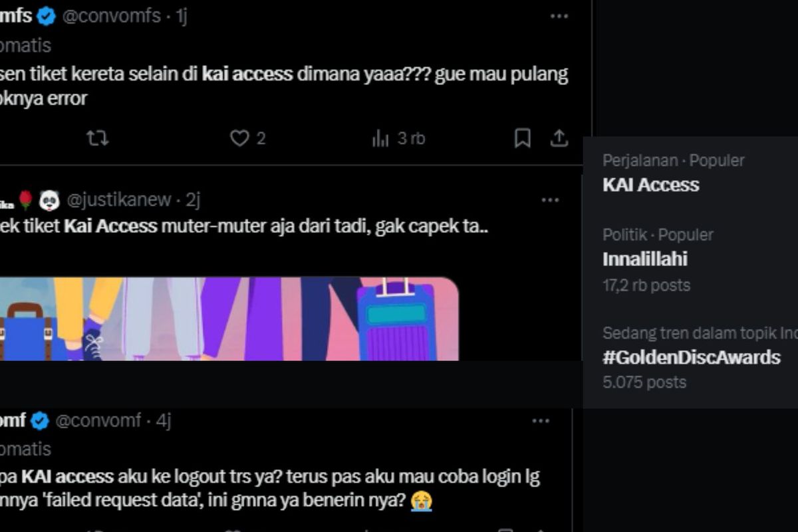The image size is (798, 532).
Task: Open the Innalillahi trending topic
Action: click(646, 259)
